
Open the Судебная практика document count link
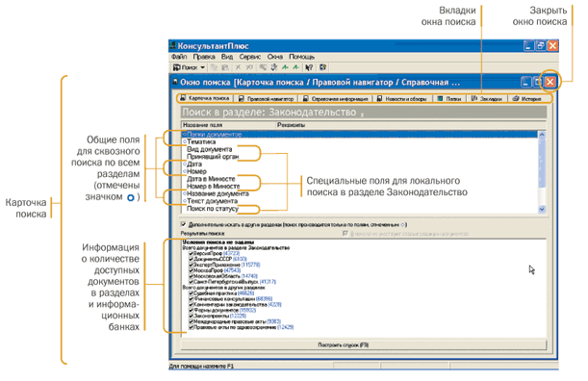(246, 293)
